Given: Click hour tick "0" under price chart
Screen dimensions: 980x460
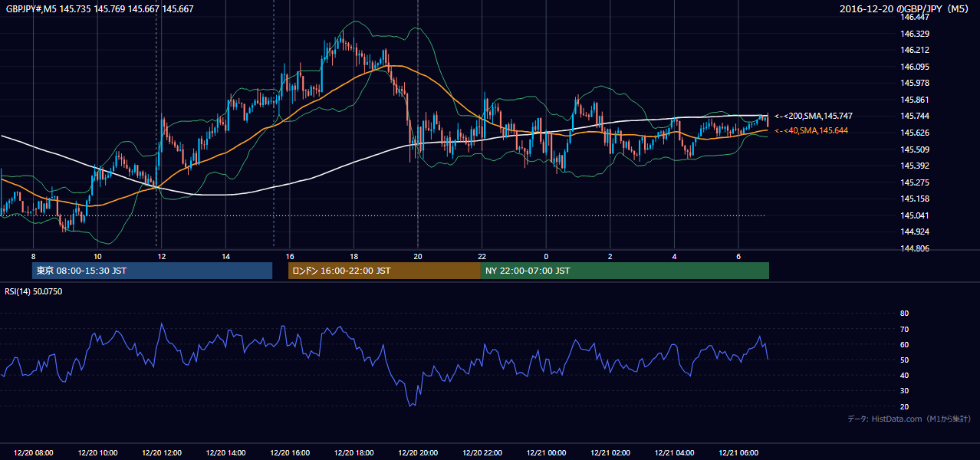Looking at the screenshot, I should point(546,256).
